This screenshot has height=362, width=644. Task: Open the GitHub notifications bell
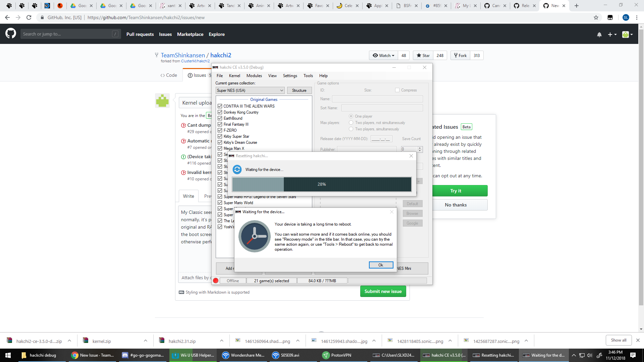click(x=599, y=35)
